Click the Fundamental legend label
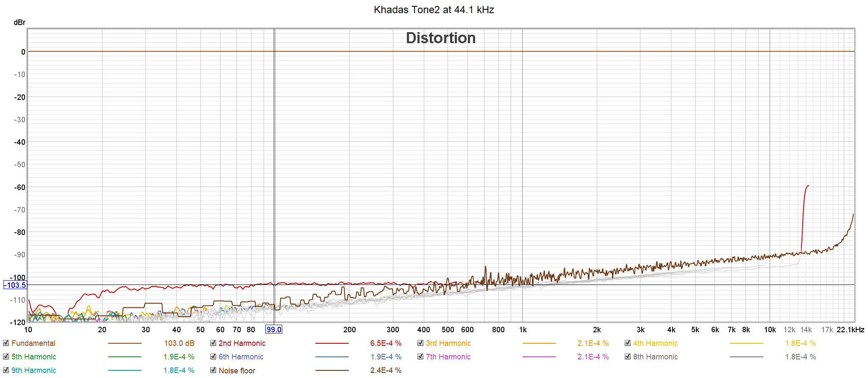The image size is (868, 378). coord(33,343)
